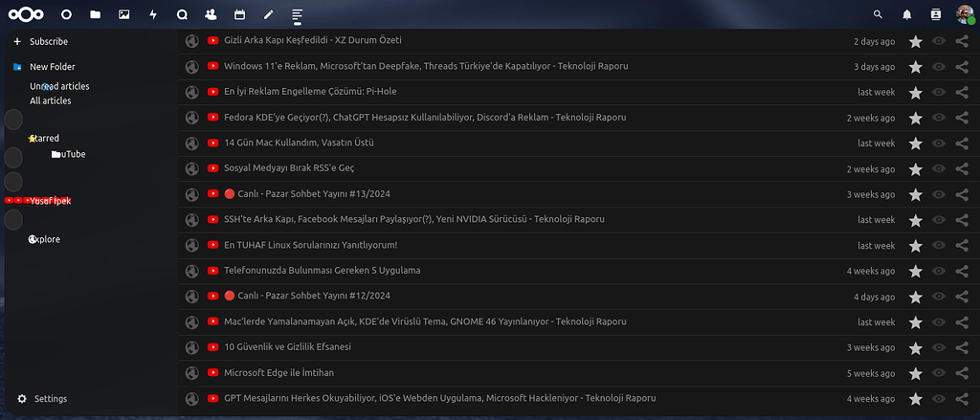The width and height of the screenshot is (980, 420).
Task: Open the unified search magnifier
Action: (x=879, y=14)
